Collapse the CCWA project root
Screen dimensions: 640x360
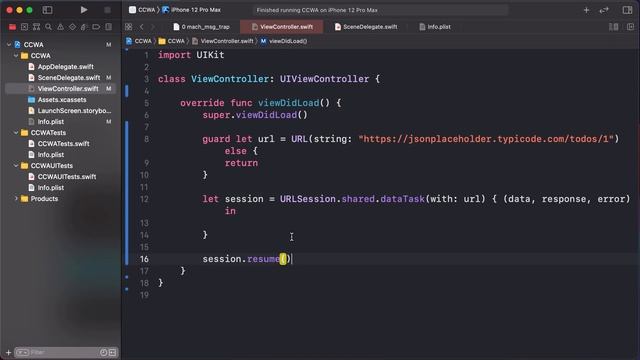9,44
